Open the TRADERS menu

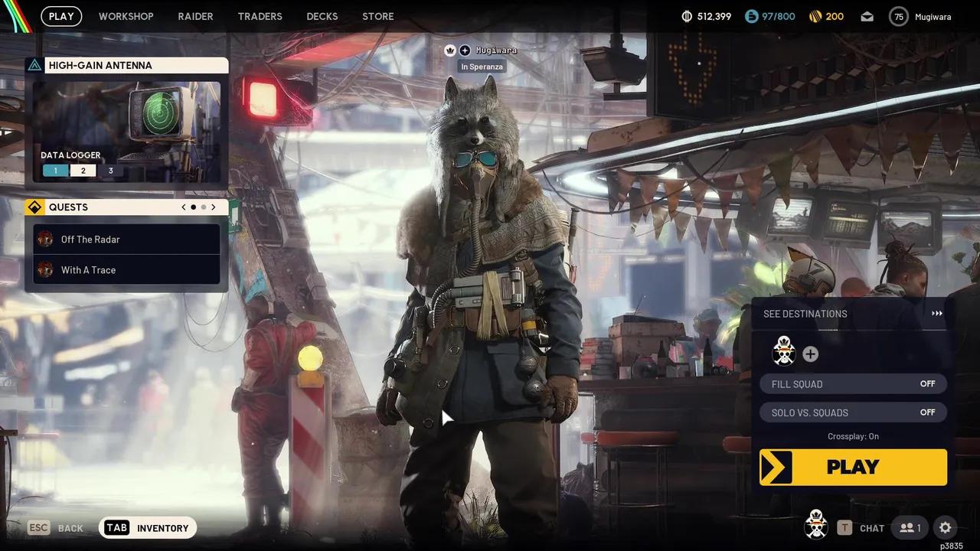point(260,16)
